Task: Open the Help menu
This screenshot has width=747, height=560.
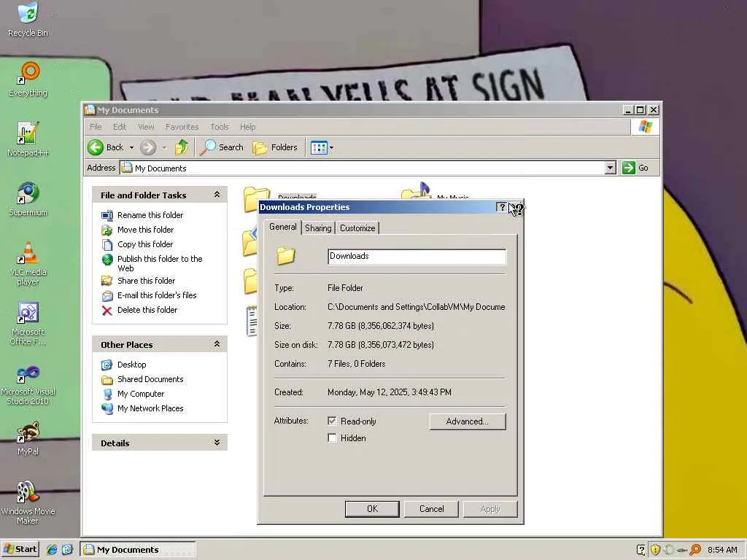Action: 248,127
